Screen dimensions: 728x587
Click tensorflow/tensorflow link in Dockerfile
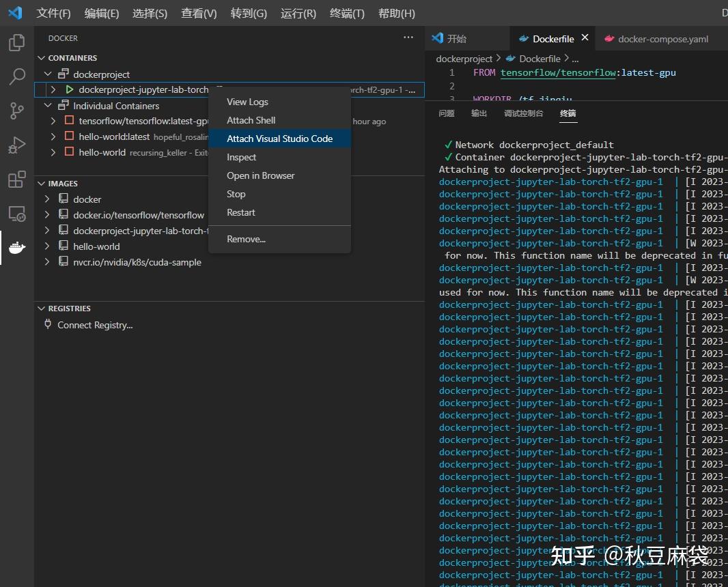pos(557,72)
